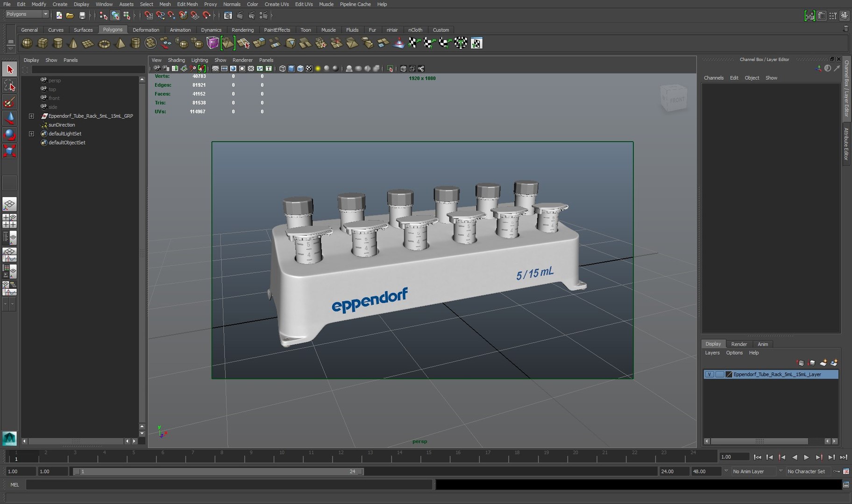The image size is (852, 504).
Task: Select sunDirection in the outliner
Action: click(x=62, y=125)
